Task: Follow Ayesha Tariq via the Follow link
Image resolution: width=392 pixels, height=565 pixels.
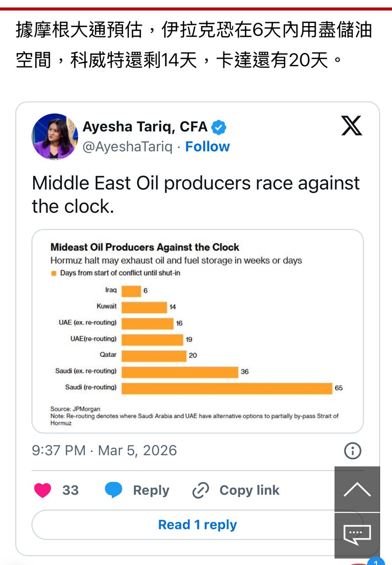Action: [x=207, y=147]
